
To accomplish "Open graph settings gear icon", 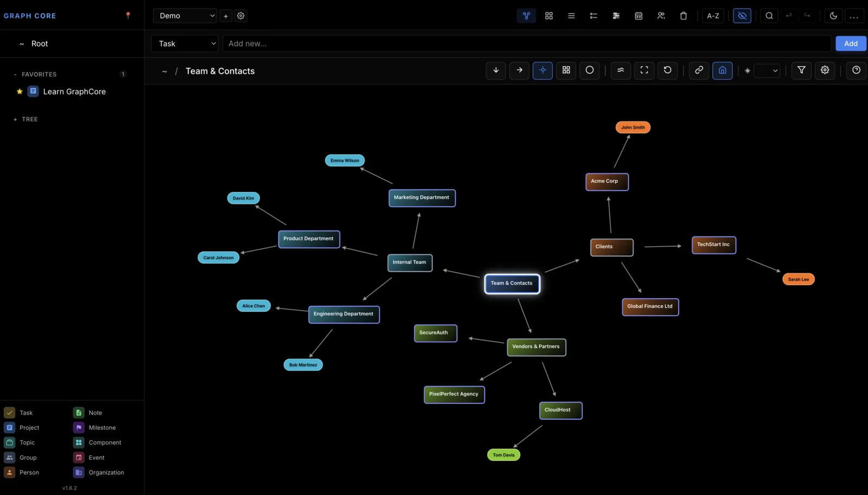I will pos(825,70).
